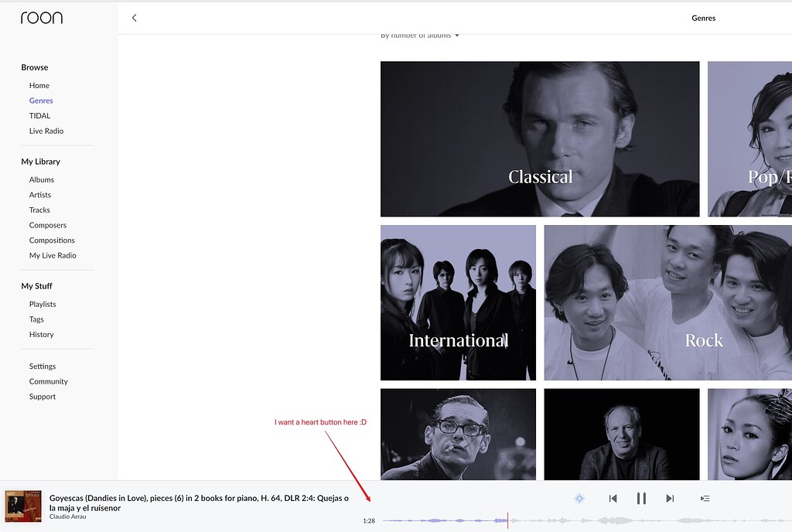Switch to the Genres browse section
The image size is (792, 532).
(40, 100)
